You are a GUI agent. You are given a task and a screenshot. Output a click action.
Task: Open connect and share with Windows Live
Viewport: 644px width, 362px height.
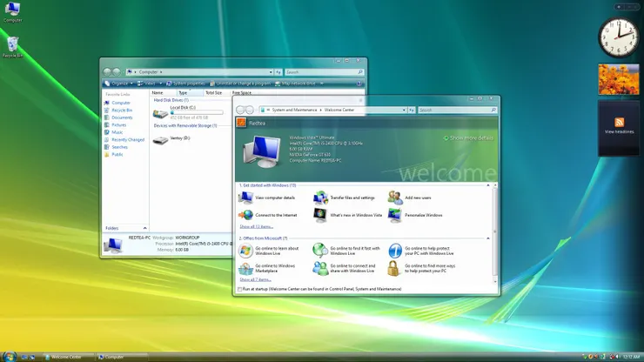click(x=344, y=268)
